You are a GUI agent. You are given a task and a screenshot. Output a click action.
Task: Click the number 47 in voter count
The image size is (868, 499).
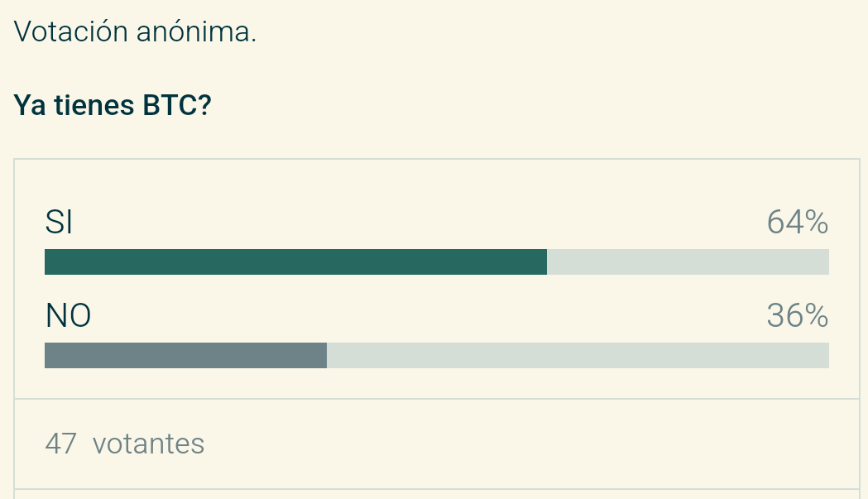(x=61, y=444)
